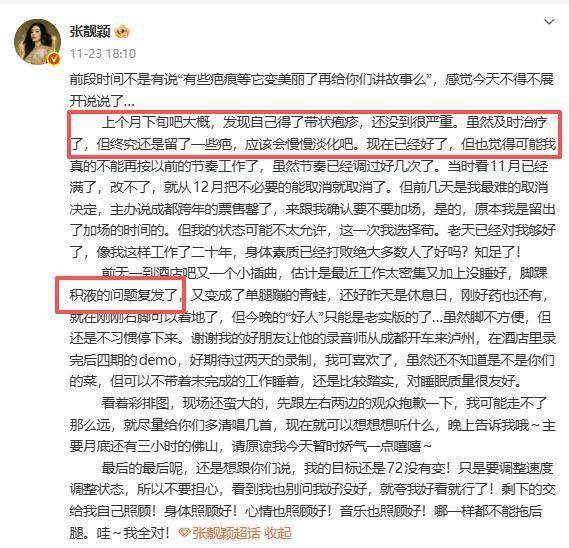This screenshot has width=569, height=548.
Task: Expand the post options chevron arrow
Action: 549,22
